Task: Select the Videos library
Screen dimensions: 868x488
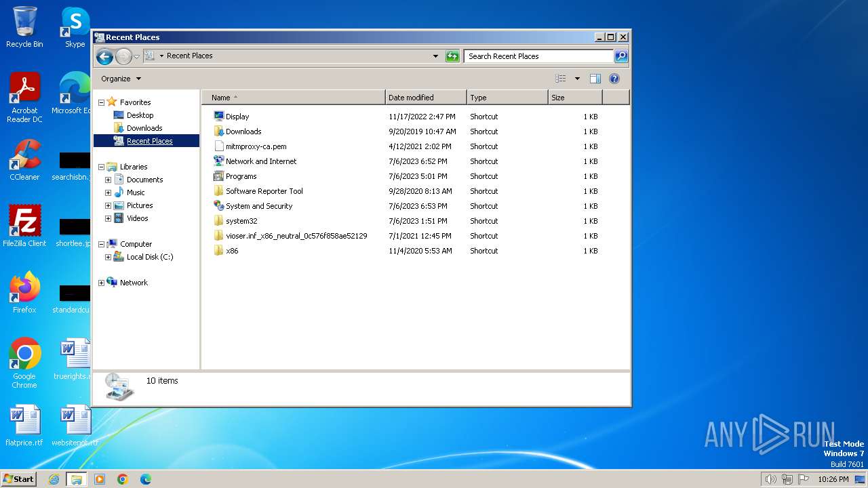Action: tap(137, 218)
